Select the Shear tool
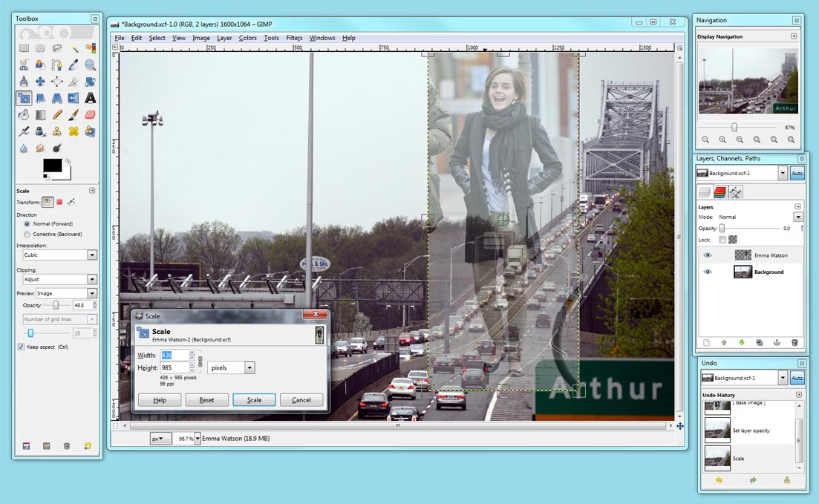The image size is (819, 504). tap(40, 98)
